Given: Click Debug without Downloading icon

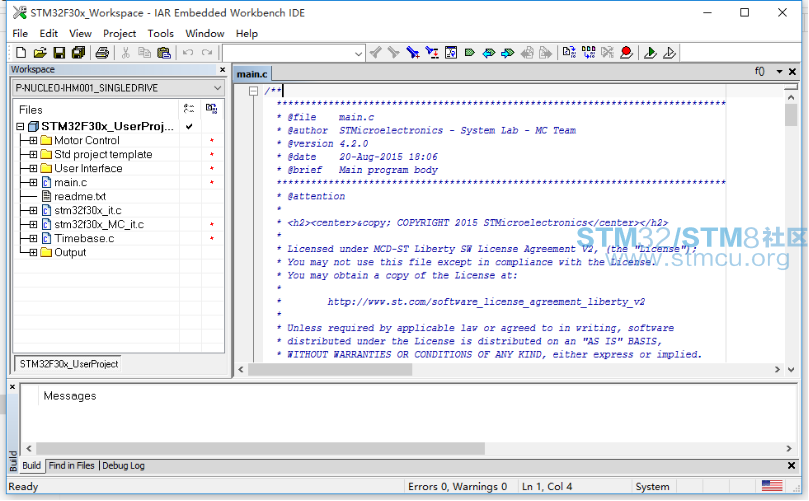Looking at the screenshot, I should (x=670, y=52).
